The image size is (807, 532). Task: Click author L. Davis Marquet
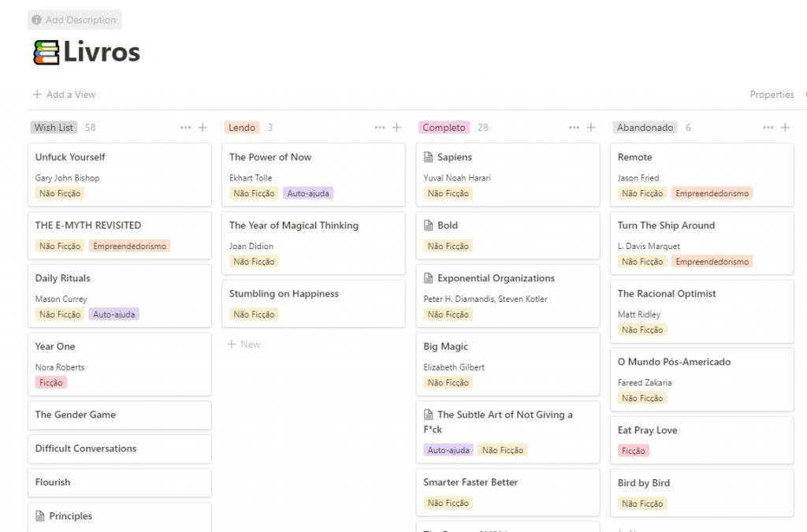(x=649, y=247)
